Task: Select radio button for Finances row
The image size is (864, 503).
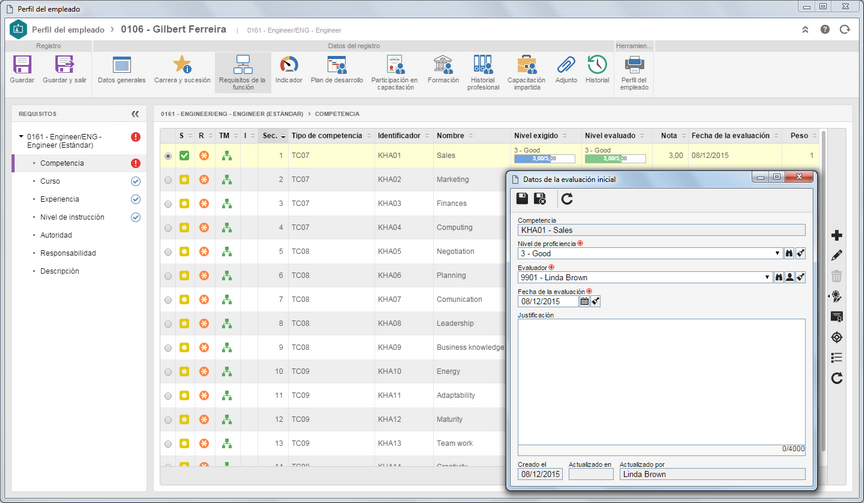Action: [168, 204]
